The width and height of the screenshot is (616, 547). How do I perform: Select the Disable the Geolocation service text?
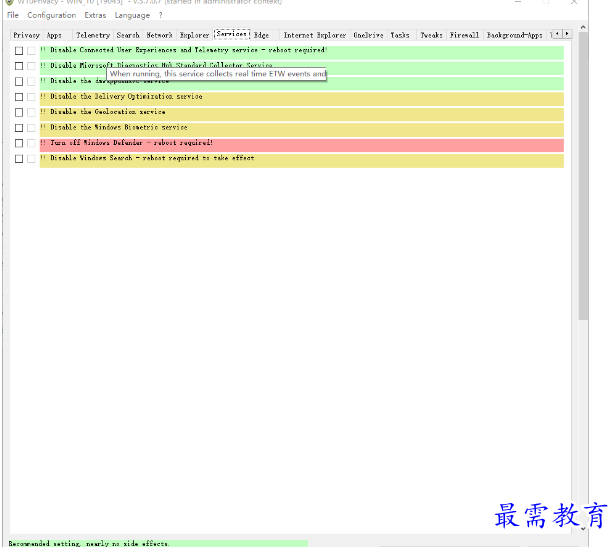pyautogui.click(x=108, y=112)
